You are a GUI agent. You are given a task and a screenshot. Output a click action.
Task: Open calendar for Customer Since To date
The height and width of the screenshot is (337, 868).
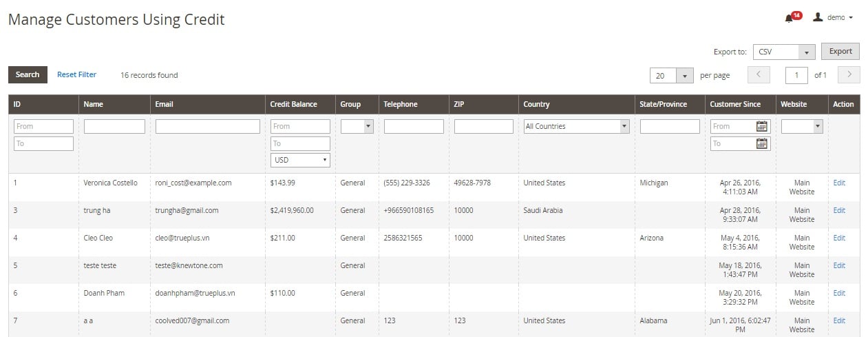pyautogui.click(x=761, y=143)
